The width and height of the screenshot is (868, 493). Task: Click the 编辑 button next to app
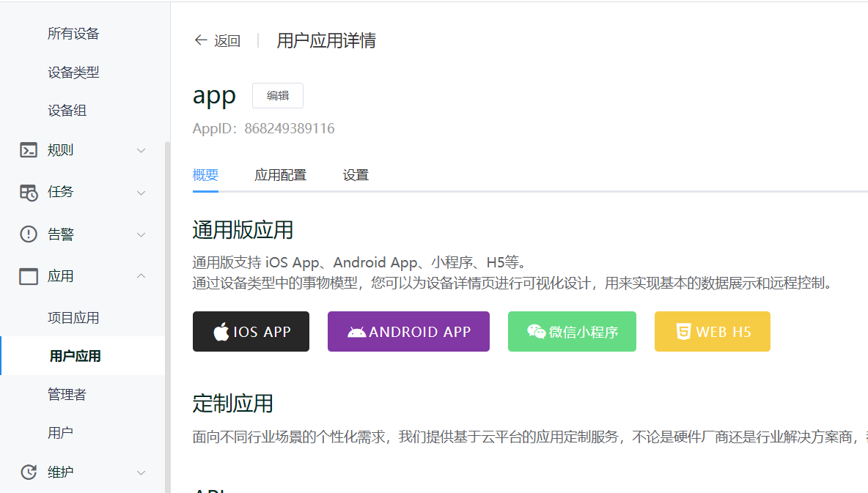coord(278,96)
